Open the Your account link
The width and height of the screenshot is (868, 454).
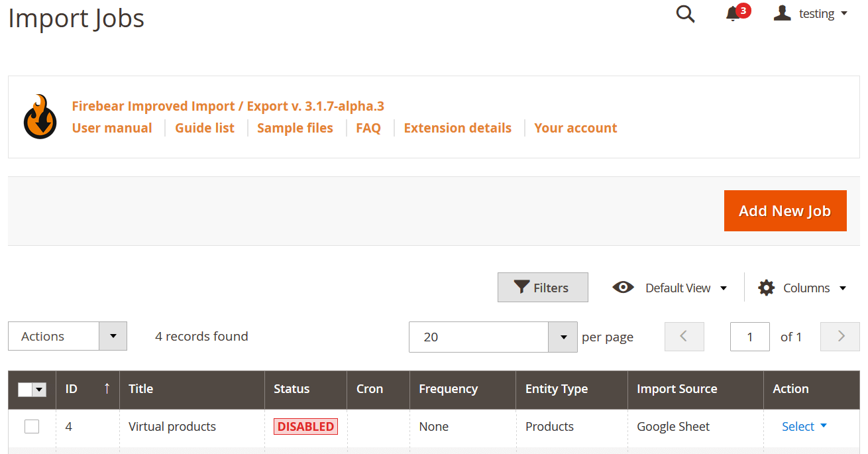pyautogui.click(x=576, y=128)
